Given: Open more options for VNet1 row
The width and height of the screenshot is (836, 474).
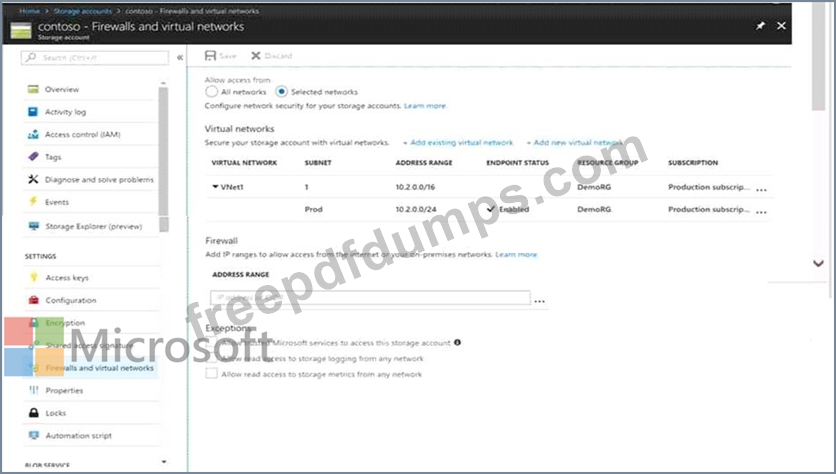Looking at the screenshot, I should [761, 189].
